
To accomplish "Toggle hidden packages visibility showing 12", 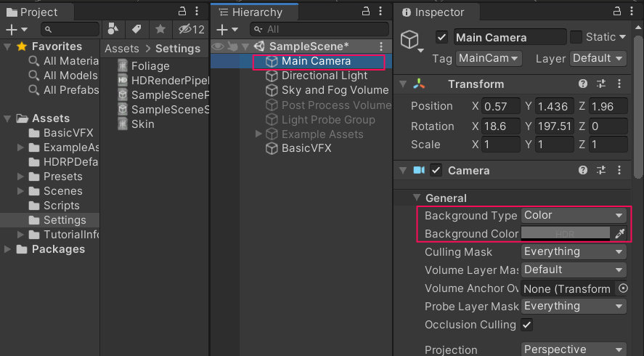I will pyautogui.click(x=192, y=29).
